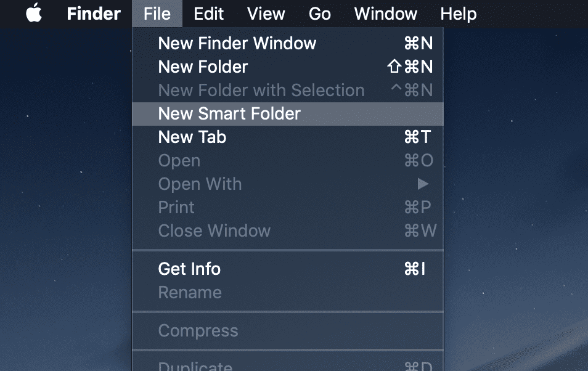Click New Folder with Selection

pos(261,90)
